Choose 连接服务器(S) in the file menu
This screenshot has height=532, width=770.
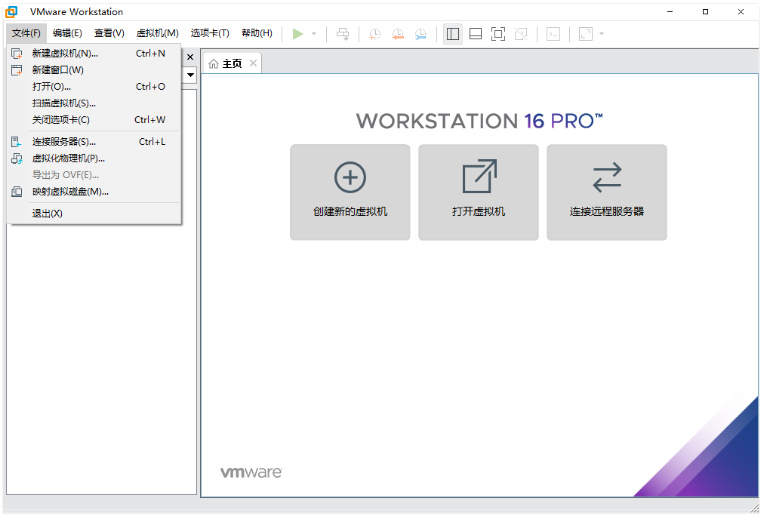coord(64,142)
